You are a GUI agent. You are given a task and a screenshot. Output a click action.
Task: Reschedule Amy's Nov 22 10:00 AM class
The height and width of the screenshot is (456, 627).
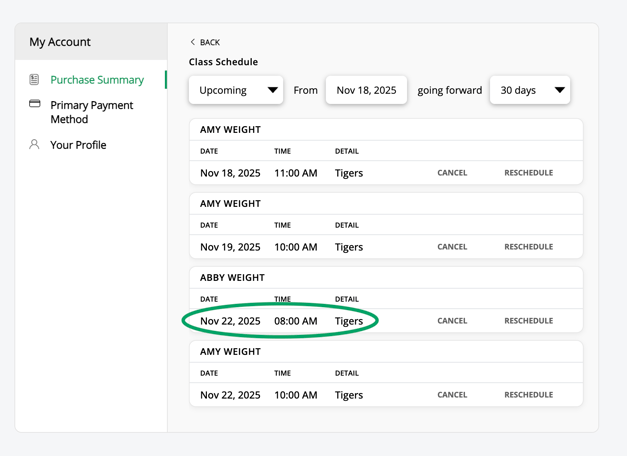click(x=528, y=395)
